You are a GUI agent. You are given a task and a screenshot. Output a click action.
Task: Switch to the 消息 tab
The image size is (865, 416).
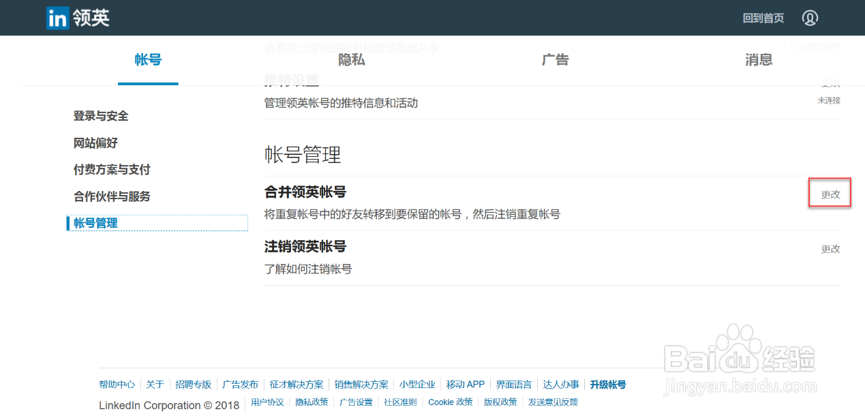point(759,60)
